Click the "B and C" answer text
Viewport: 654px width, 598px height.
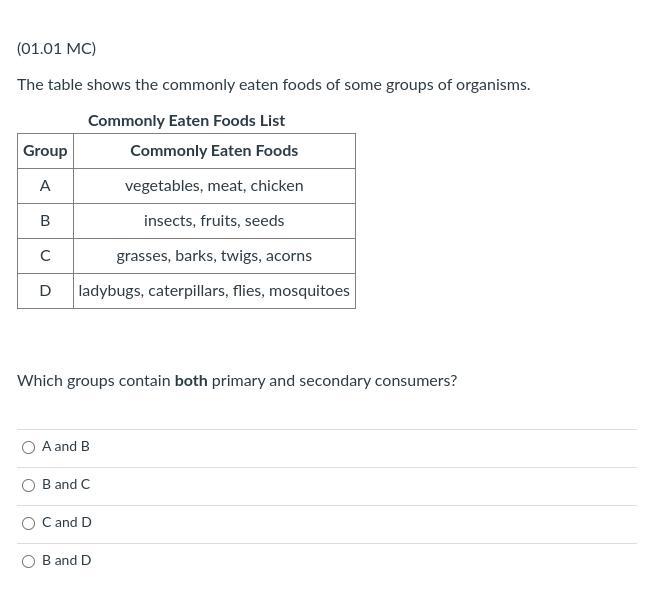pyautogui.click(x=66, y=484)
